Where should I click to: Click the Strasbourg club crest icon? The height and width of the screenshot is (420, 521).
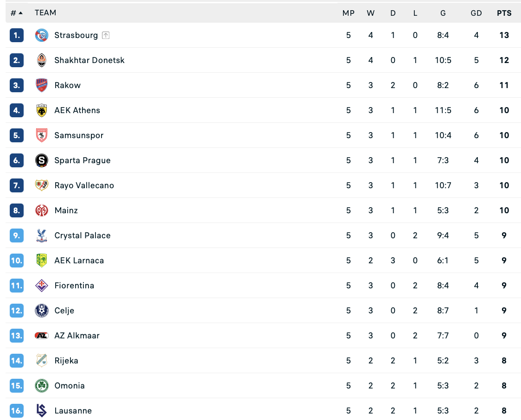[x=42, y=35]
